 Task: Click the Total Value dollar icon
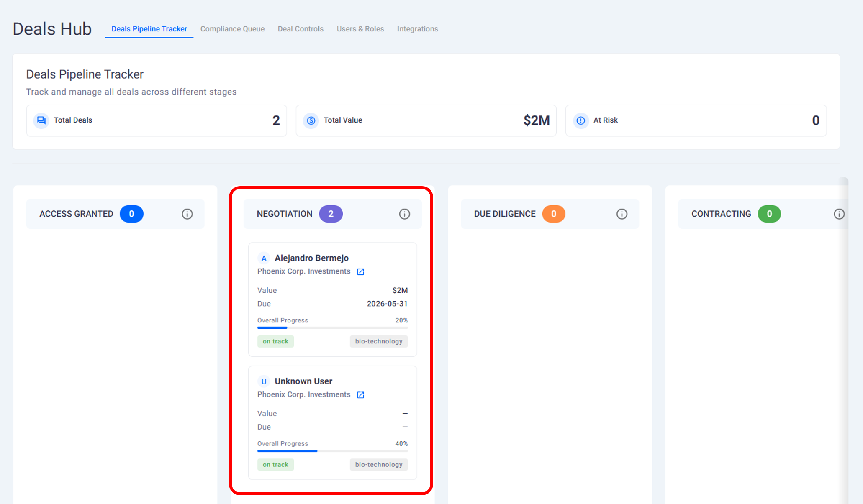pyautogui.click(x=311, y=120)
